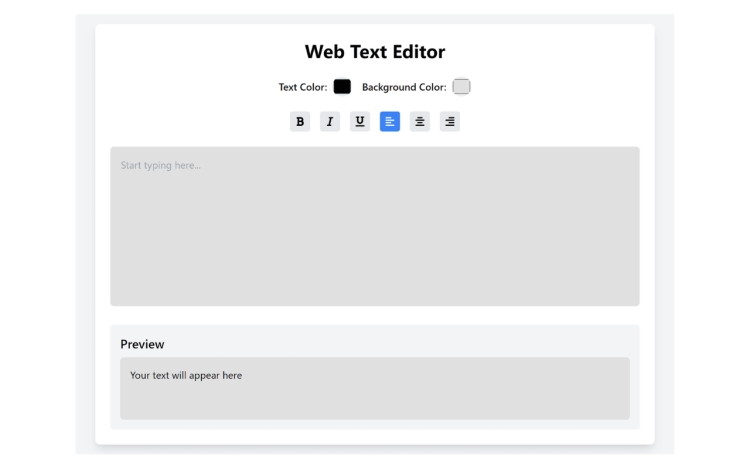Open the black Text Color swatch
750x469 pixels.
[x=342, y=87]
